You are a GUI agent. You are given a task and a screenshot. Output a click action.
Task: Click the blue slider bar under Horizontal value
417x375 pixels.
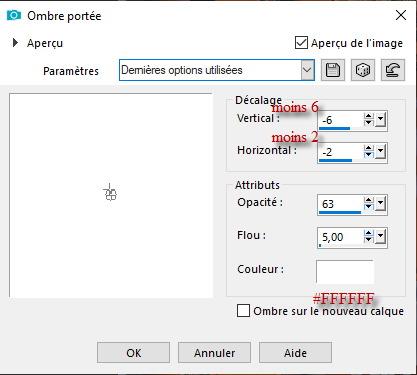pos(335,160)
